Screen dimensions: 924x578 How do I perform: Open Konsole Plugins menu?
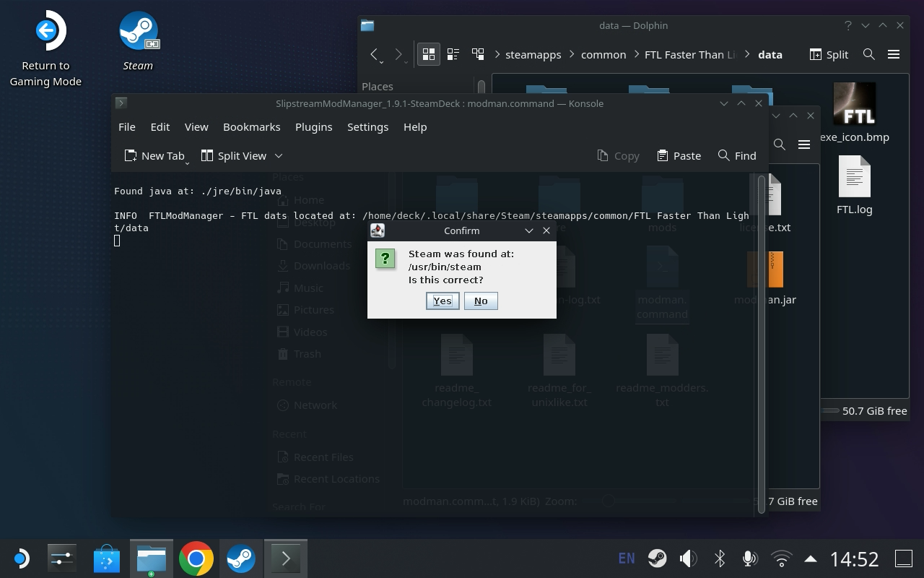(x=313, y=126)
